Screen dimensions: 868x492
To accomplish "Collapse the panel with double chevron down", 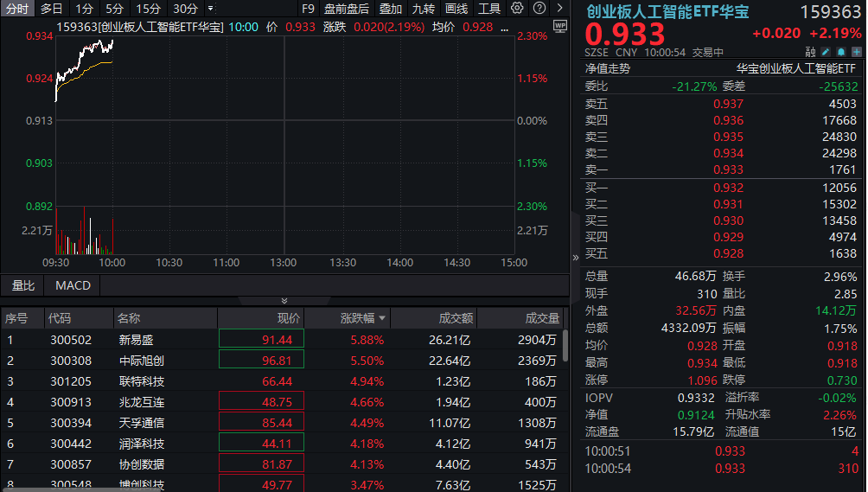I will pyautogui.click(x=284, y=301).
